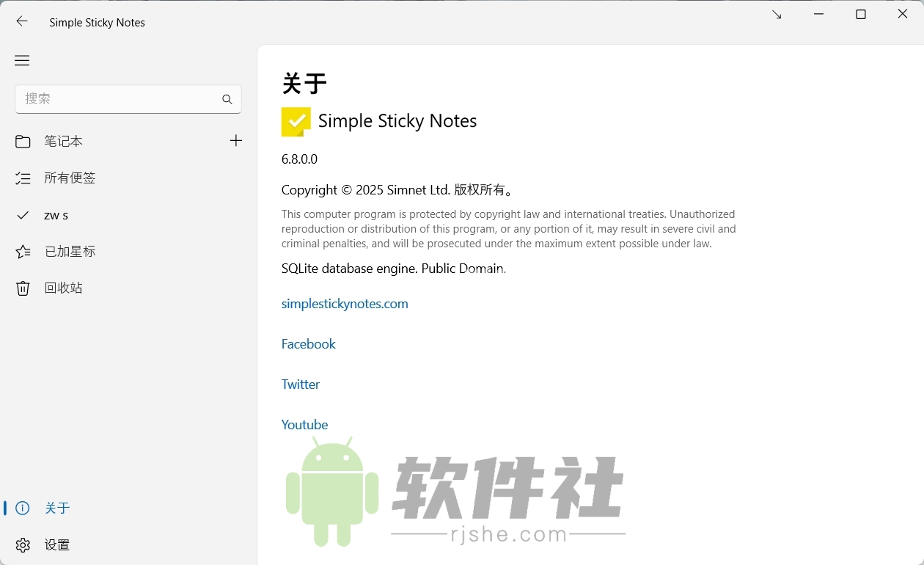
Task: Open starred notes via the 已加星标 star icon
Action: (23, 251)
